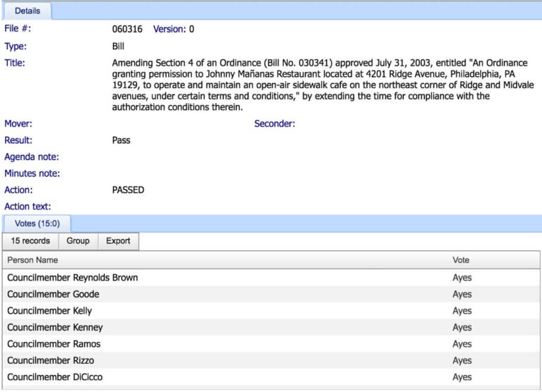Click the Ayes vote for Kenney

click(x=462, y=327)
